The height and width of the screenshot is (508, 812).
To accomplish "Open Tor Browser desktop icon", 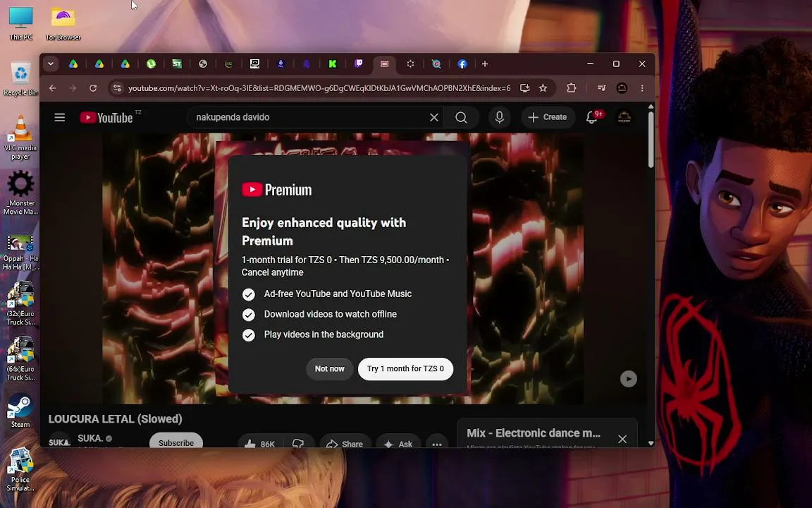I will point(63,23).
